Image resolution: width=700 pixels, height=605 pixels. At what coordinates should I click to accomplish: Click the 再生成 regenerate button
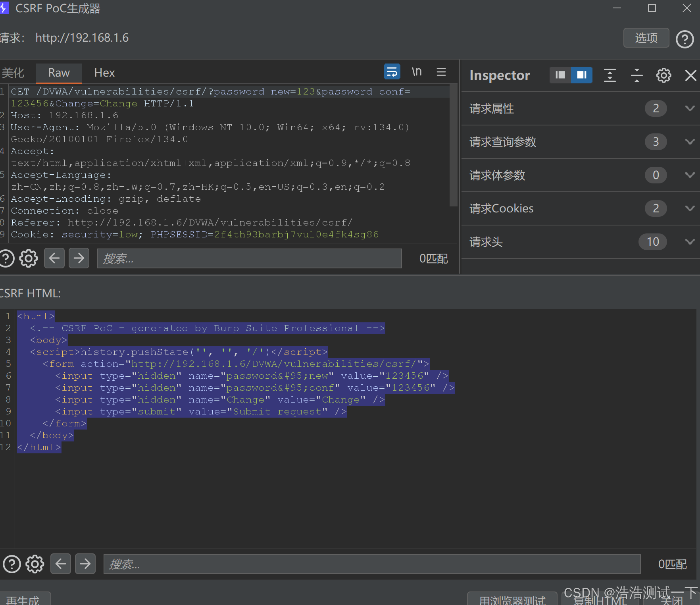(x=24, y=599)
